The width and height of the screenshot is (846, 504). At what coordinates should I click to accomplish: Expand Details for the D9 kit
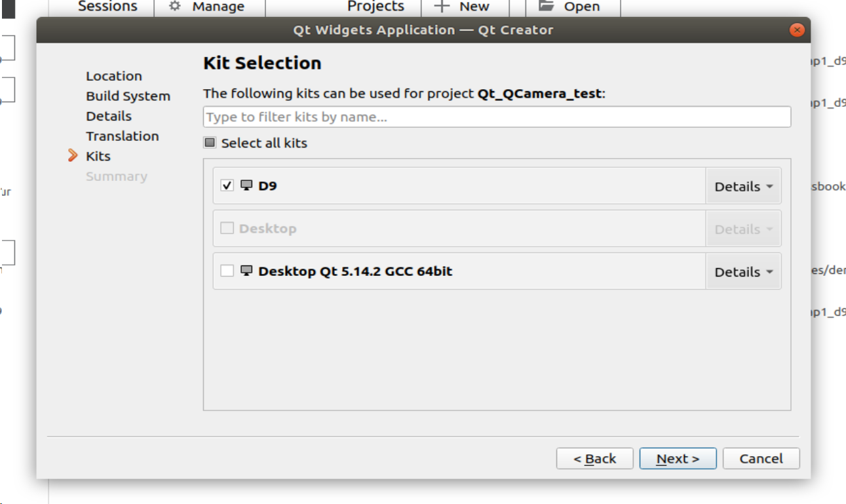[x=743, y=187]
